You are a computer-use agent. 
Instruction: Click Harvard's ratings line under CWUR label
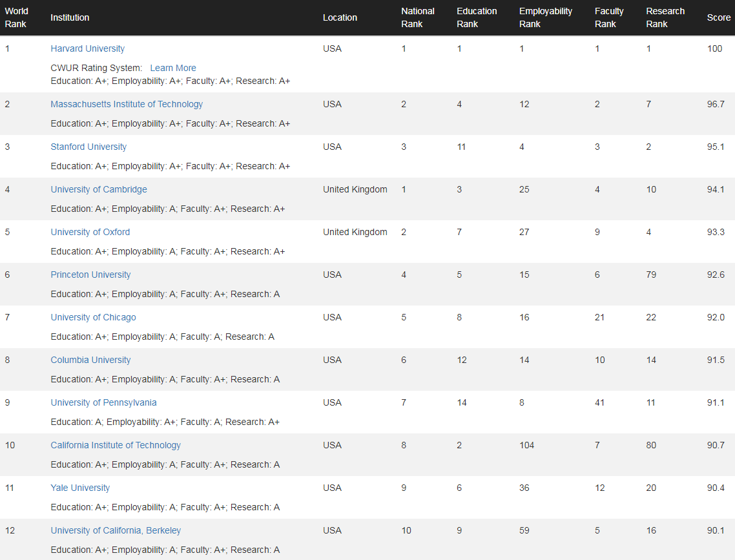click(170, 81)
